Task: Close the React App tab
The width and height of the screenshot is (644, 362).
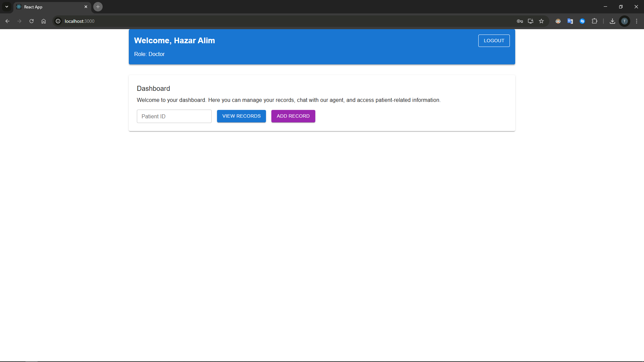Action: tap(86, 7)
